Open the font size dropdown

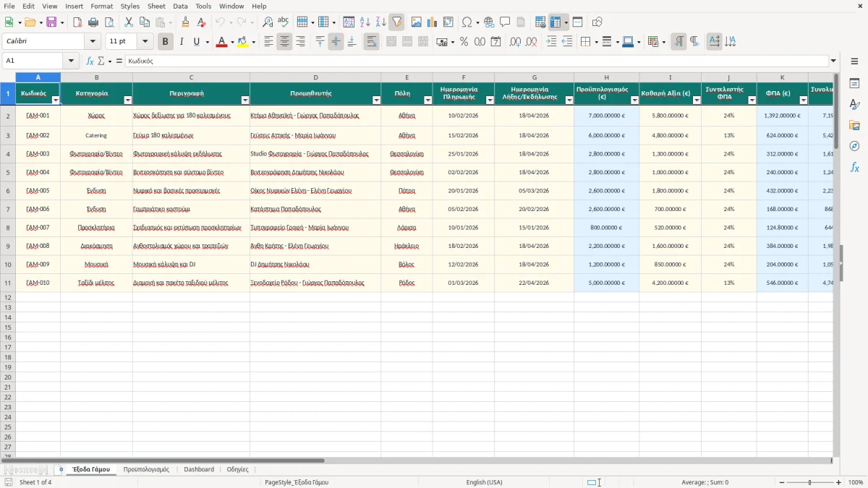145,42
